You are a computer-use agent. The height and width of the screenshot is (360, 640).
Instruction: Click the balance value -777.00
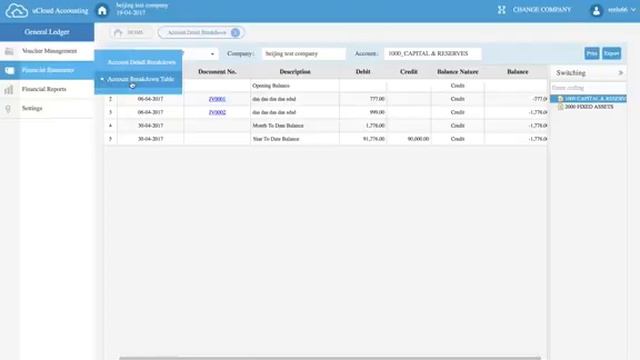tap(540, 99)
